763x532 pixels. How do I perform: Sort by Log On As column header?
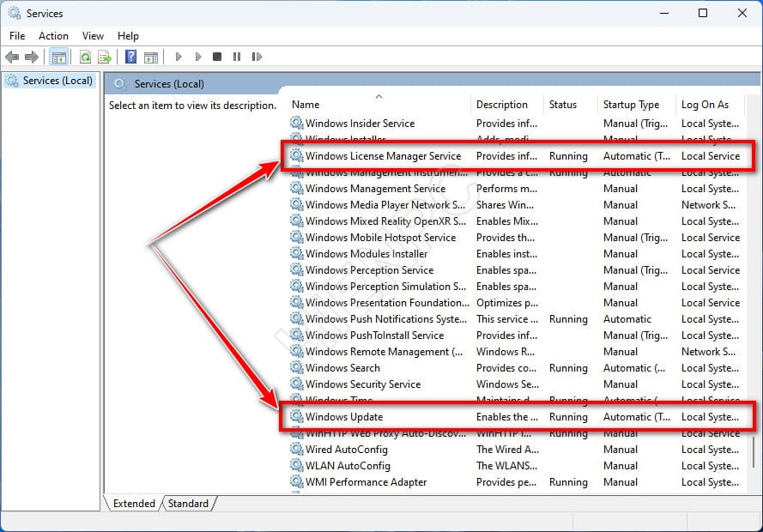(710, 105)
